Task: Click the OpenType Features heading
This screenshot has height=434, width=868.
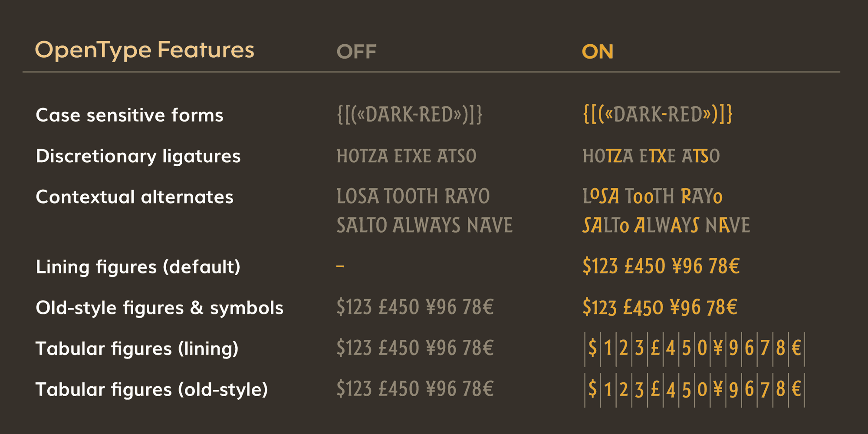Action: coord(145,50)
